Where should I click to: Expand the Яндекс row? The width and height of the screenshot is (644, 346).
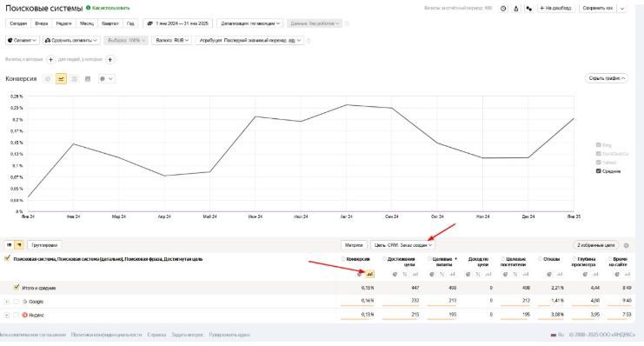tap(7, 316)
